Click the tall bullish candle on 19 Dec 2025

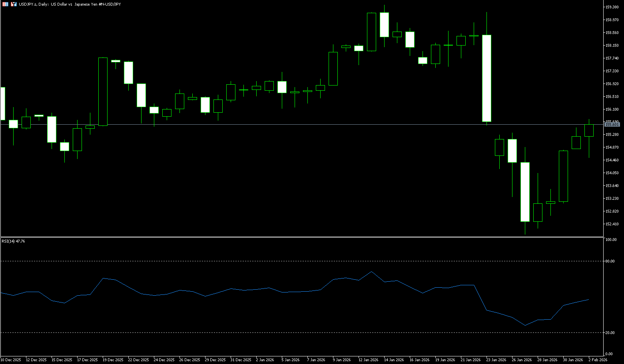pos(103,92)
